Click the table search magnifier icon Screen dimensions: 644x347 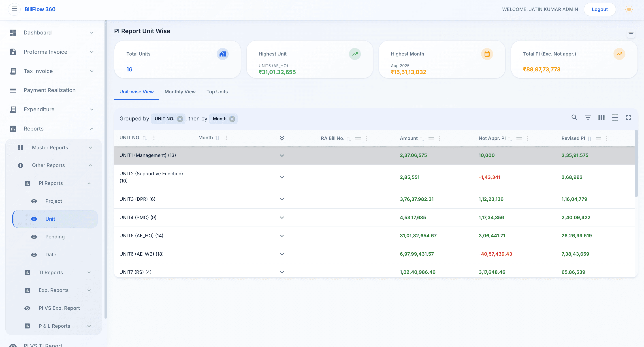pyautogui.click(x=574, y=118)
